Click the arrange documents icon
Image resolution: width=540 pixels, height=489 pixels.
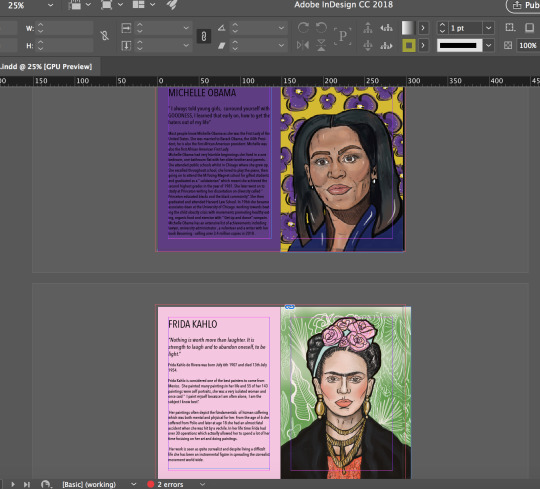click(x=138, y=4)
